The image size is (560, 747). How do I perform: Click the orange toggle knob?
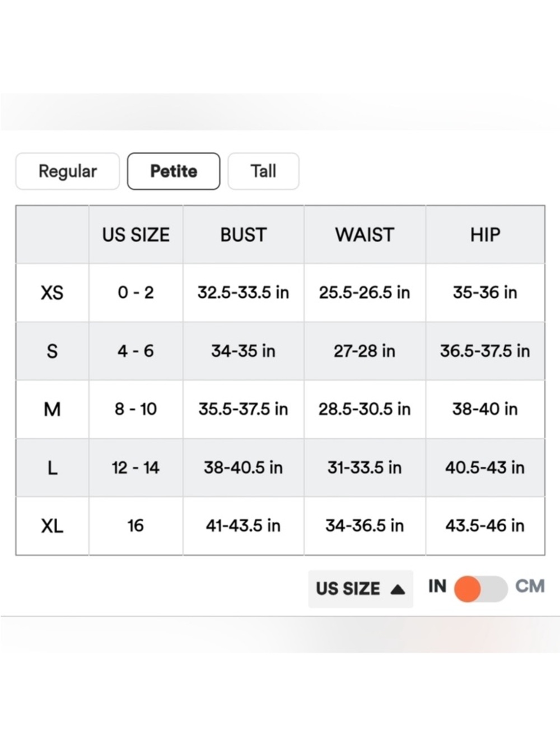coord(467,589)
